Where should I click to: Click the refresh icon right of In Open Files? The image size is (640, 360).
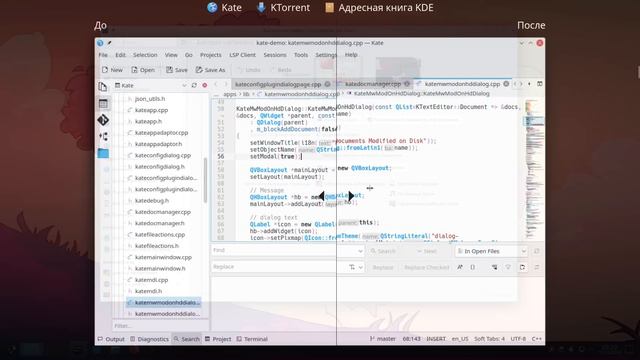pos(537,251)
